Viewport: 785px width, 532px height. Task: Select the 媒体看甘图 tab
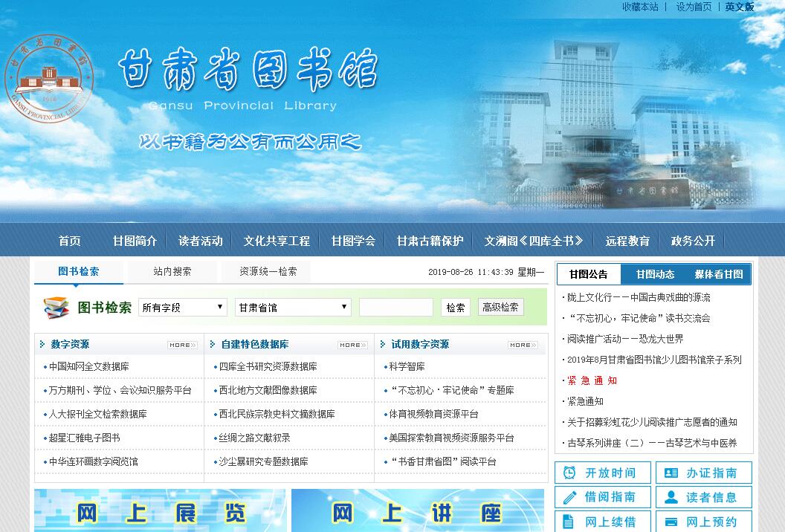[x=719, y=274]
